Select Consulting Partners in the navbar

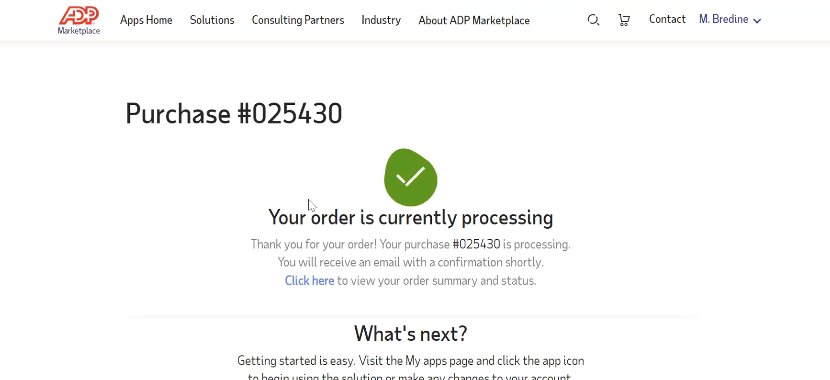click(297, 20)
